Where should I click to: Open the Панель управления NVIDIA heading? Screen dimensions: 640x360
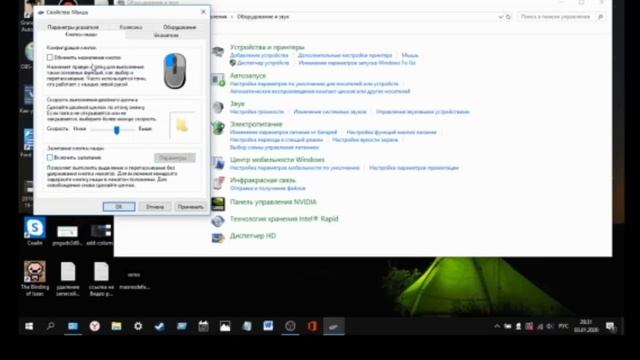273,202
